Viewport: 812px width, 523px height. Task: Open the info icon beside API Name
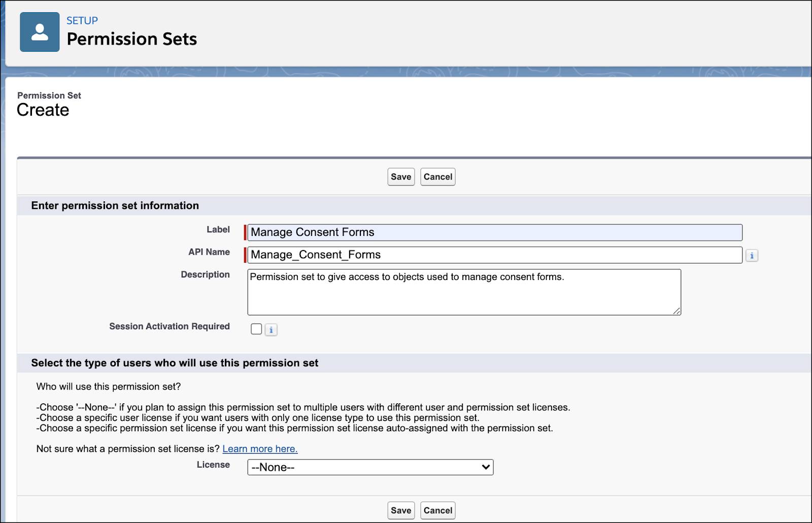752,256
